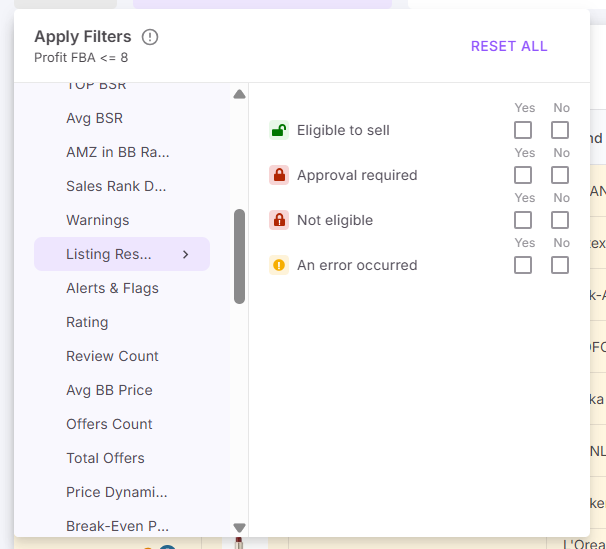
Task: Click the filter list scrollbar thumb
Action: [239, 255]
